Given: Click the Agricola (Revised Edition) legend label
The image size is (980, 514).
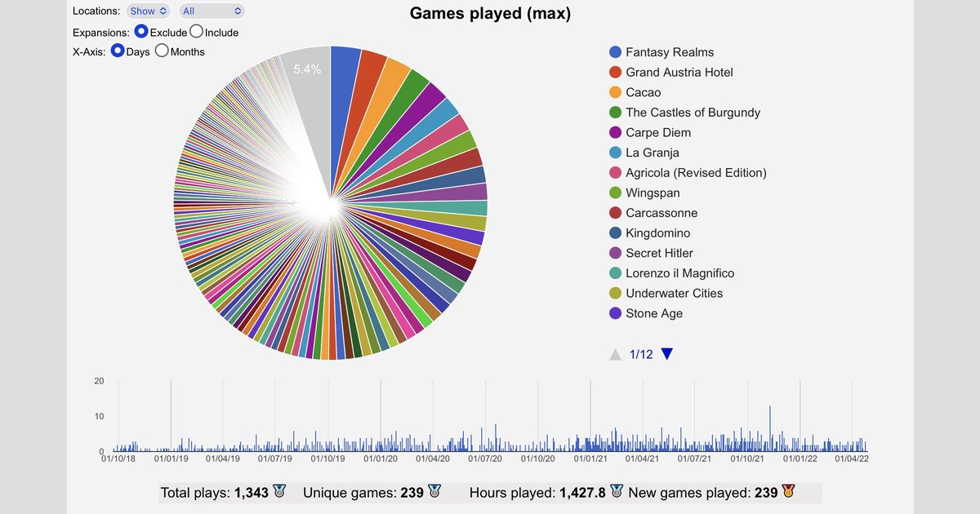Looking at the screenshot, I should pos(696,172).
